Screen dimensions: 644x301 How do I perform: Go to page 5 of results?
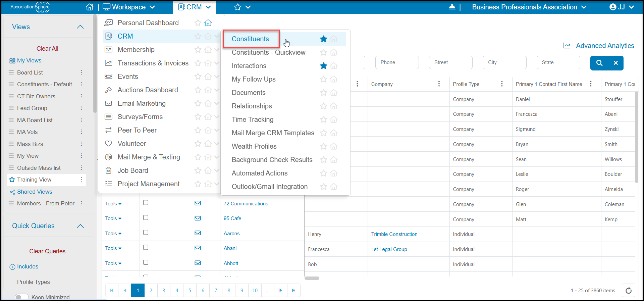[x=190, y=290]
